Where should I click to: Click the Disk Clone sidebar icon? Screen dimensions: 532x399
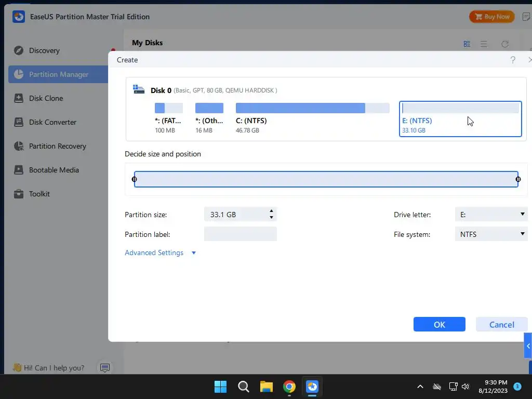tap(19, 98)
